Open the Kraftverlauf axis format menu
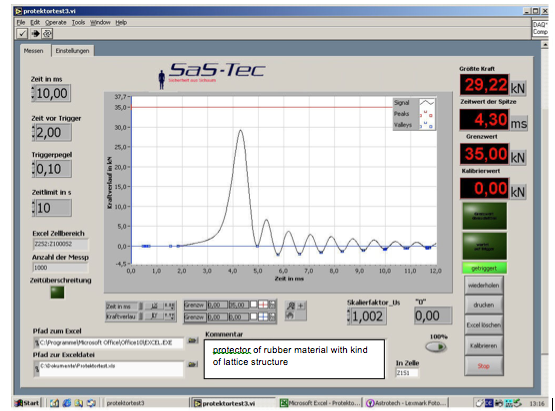The width and height of the screenshot is (555, 411). tap(169, 316)
